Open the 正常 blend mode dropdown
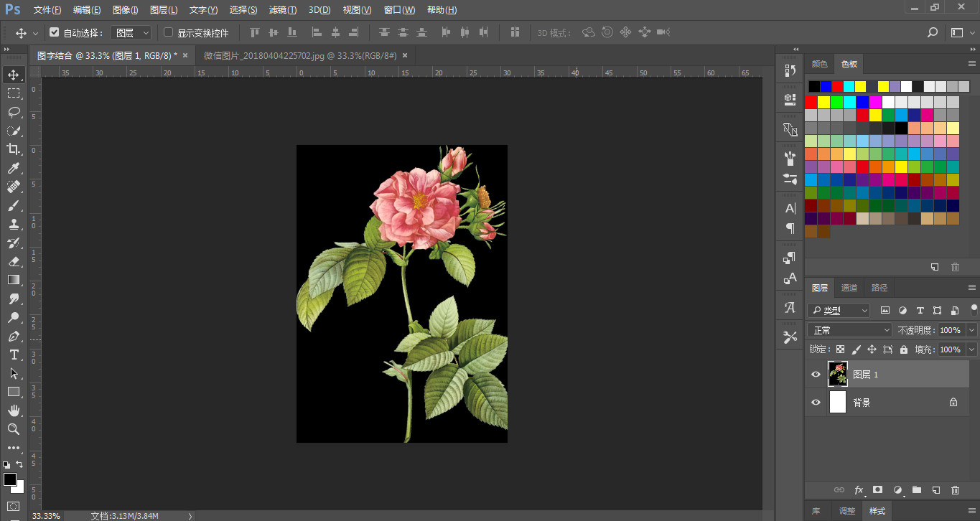 point(850,330)
